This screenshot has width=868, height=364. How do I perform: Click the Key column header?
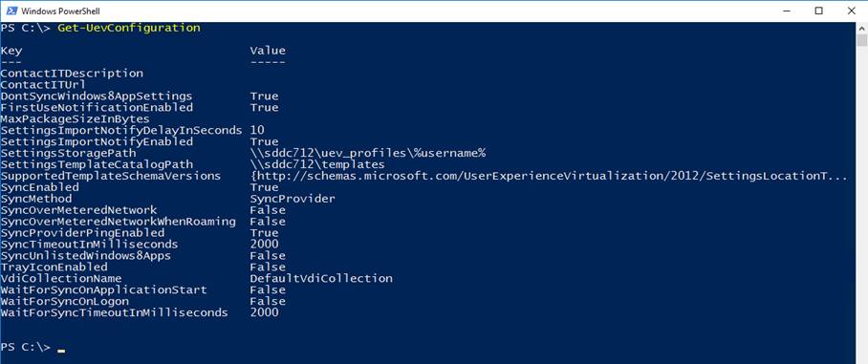point(11,51)
